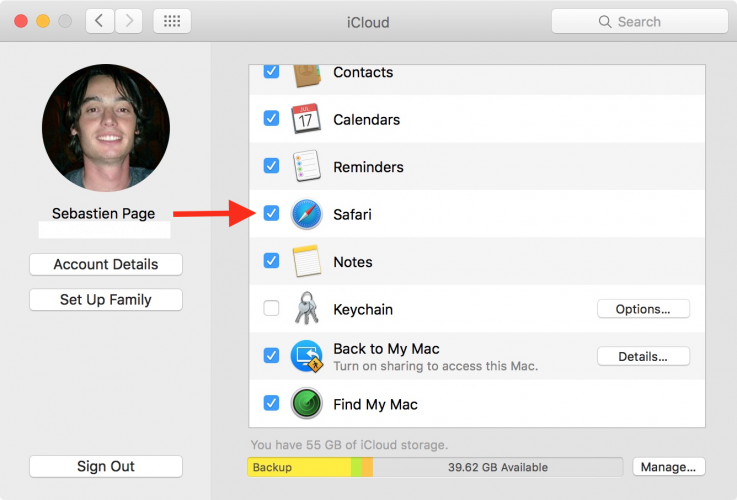The height and width of the screenshot is (500, 737).
Task: Click the profile photo of Sebastien Page
Action: pyautogui.click(x=106, y=128)
